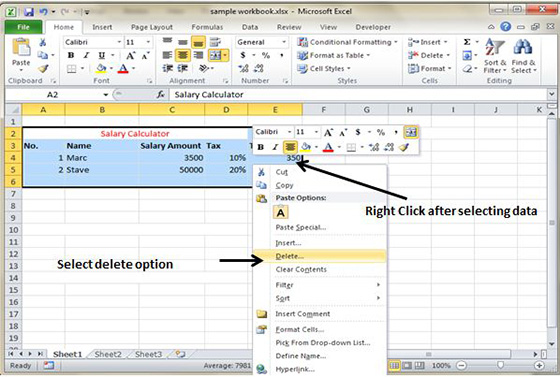Open the ribbon font size dropdown

[x=148, y=42]
